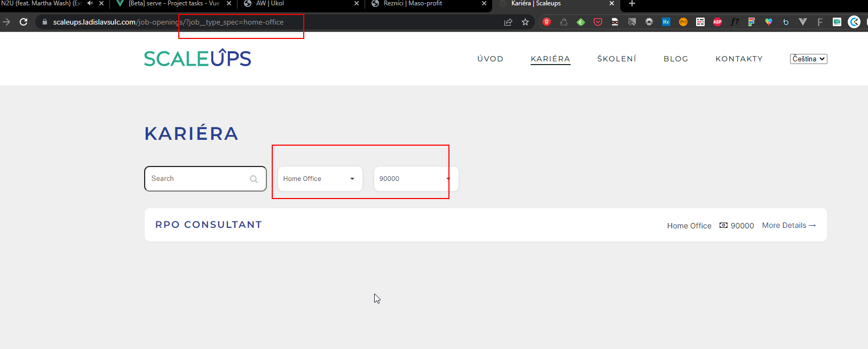Image resolution: width=868 pixels, height=349 pixels.
Task: Reload the page with the refresh button
Action: (23, 22)
